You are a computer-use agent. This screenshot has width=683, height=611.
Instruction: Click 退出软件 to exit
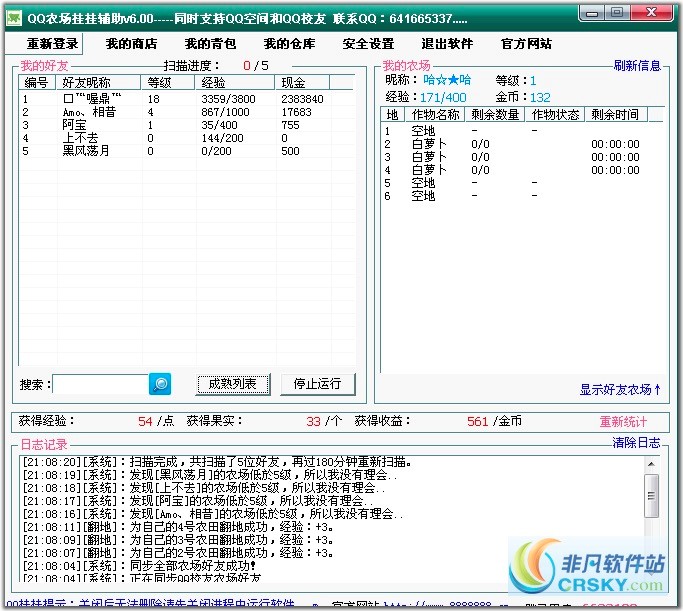click(447, 44)
